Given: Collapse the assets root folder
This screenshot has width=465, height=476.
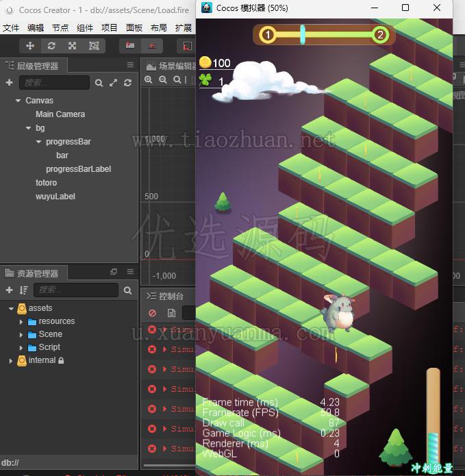Looking at the screenshot, I should coord(11,309).
